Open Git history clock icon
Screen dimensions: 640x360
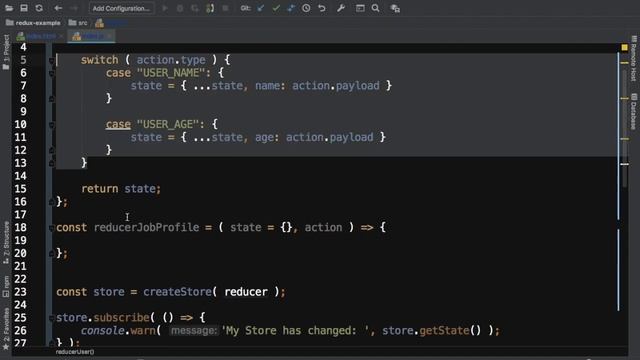[x=306, y=8]
